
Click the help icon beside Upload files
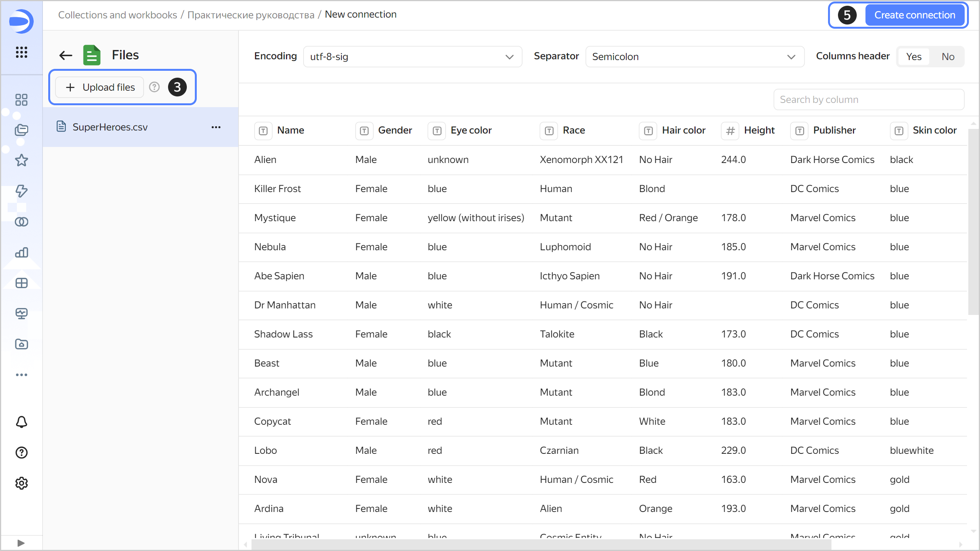click(x=154, y=87)
